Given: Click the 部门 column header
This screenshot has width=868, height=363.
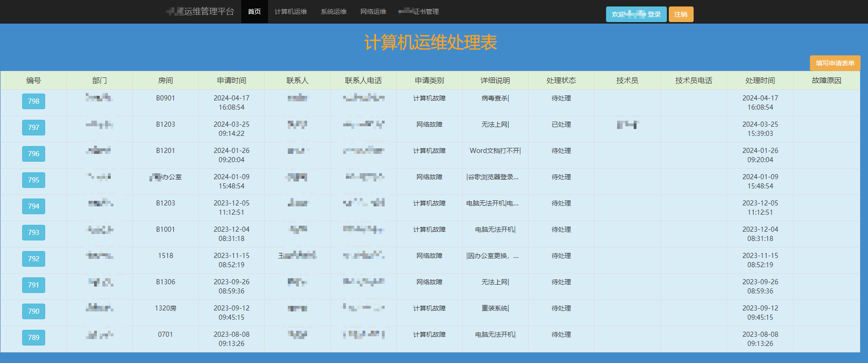Looking at the screenshot, I should [x=100, y=81].
